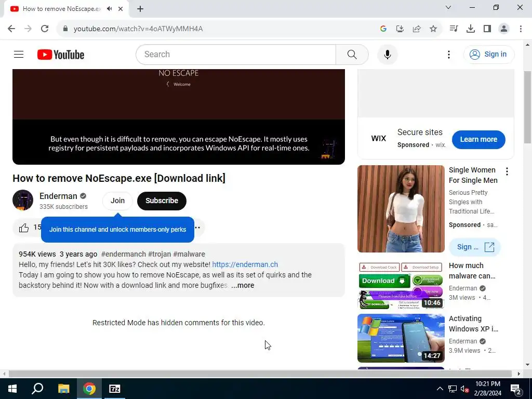Open options for Single Women ad
This screenshot has height=399, width=532.
[x=507, y=171]
